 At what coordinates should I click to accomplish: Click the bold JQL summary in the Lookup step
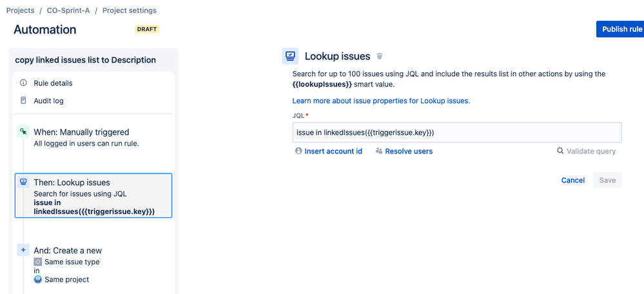(x=94, y=208)
